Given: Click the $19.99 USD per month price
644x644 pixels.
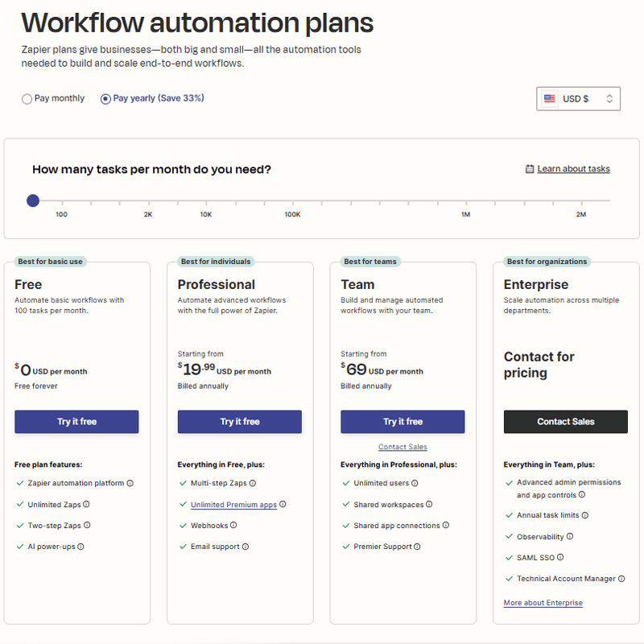Looking at the screenshot, I should point(225,369).
